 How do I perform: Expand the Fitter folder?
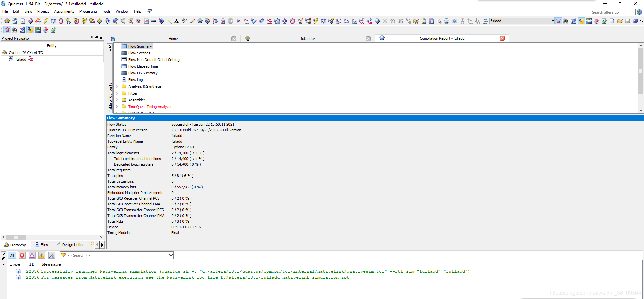click(117, 93)
